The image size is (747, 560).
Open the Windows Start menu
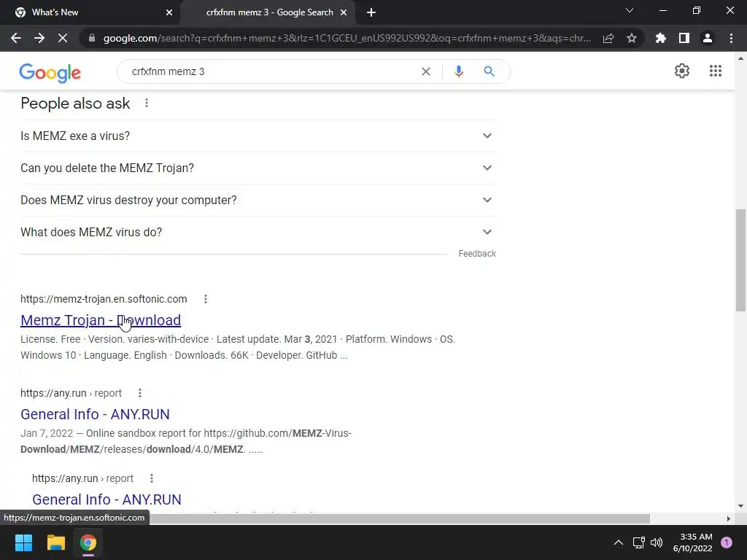point(23,542)
